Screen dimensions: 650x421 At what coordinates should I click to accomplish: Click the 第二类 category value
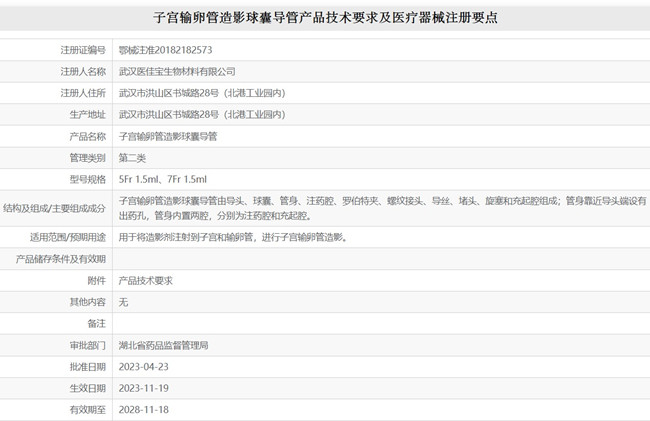point(132,158)
